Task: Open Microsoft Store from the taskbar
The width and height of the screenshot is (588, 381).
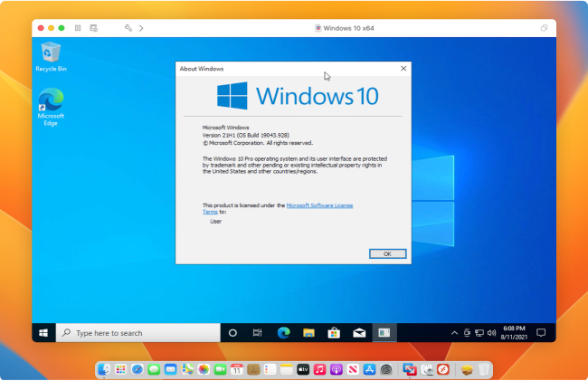Action: [334, 333]
